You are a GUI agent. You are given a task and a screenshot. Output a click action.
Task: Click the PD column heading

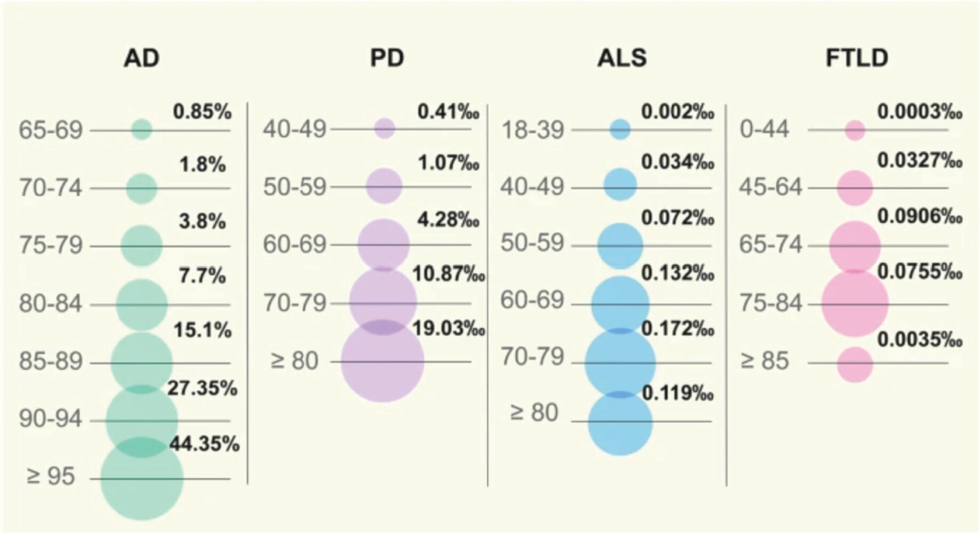point(387,58)
